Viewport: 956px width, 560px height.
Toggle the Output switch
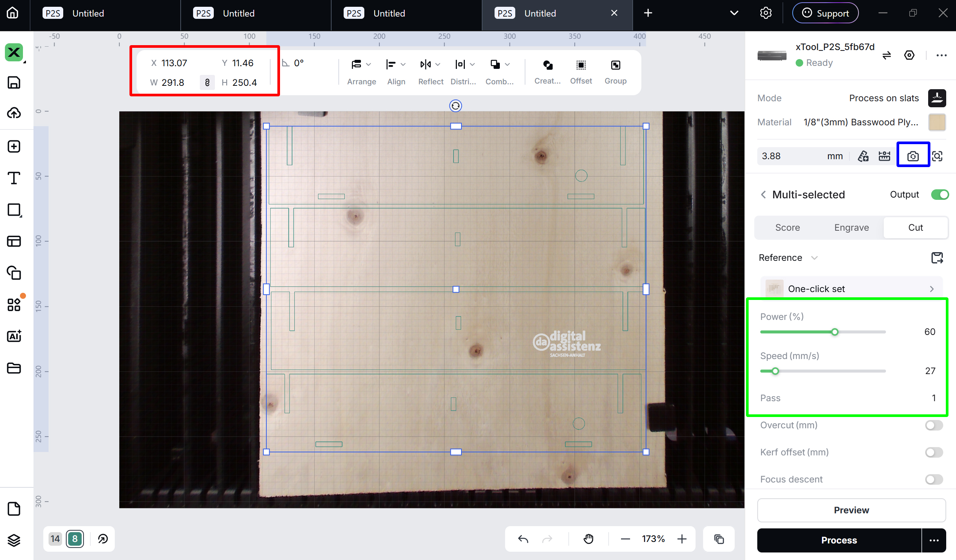point(940,195)
